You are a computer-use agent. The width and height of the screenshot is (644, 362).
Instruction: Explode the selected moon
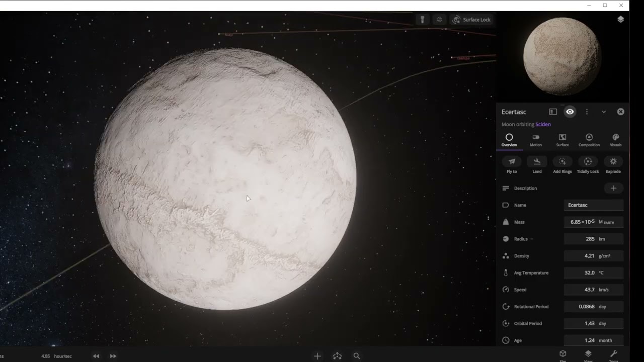(613, 165)
